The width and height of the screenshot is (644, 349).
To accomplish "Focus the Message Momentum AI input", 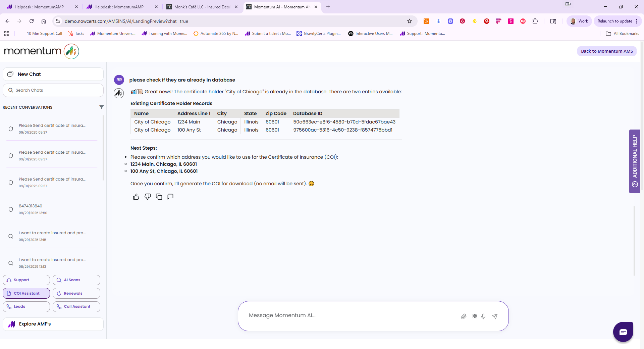I will pyautogui.click(x=352, y=315).
